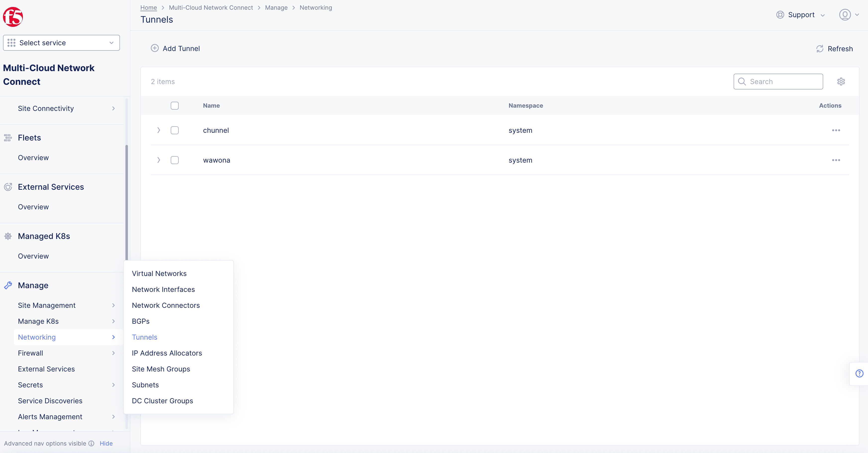The image size is (868, 453).
Task: Open the chunnel tunnel name
Action: pyautogui.click(x=216, y=130)
